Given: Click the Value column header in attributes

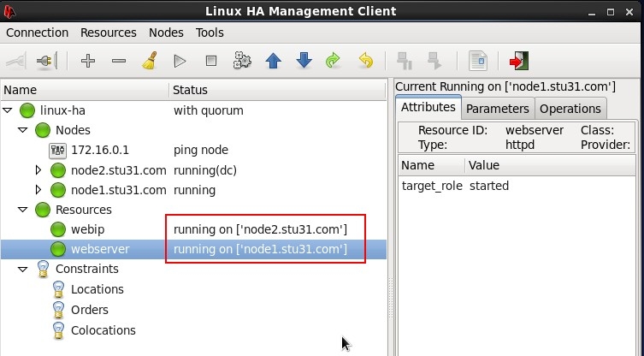Looking at the screenshot, I should click(550, 165).
